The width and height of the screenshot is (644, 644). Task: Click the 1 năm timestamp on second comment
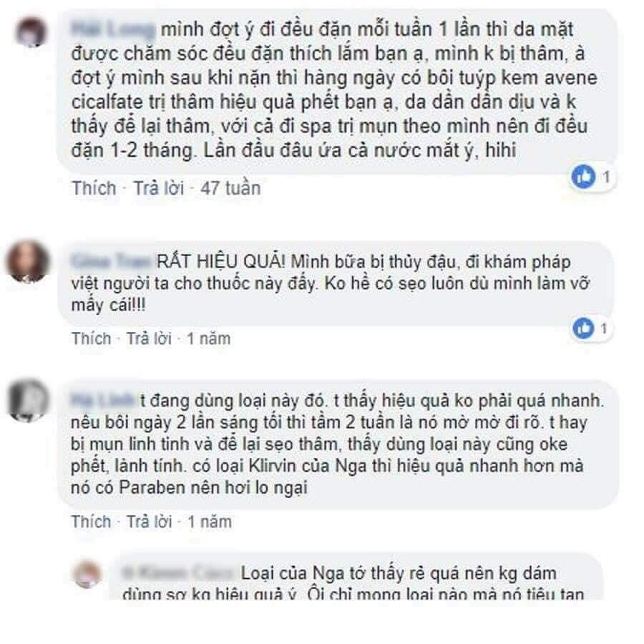click(x=209, y=338)
